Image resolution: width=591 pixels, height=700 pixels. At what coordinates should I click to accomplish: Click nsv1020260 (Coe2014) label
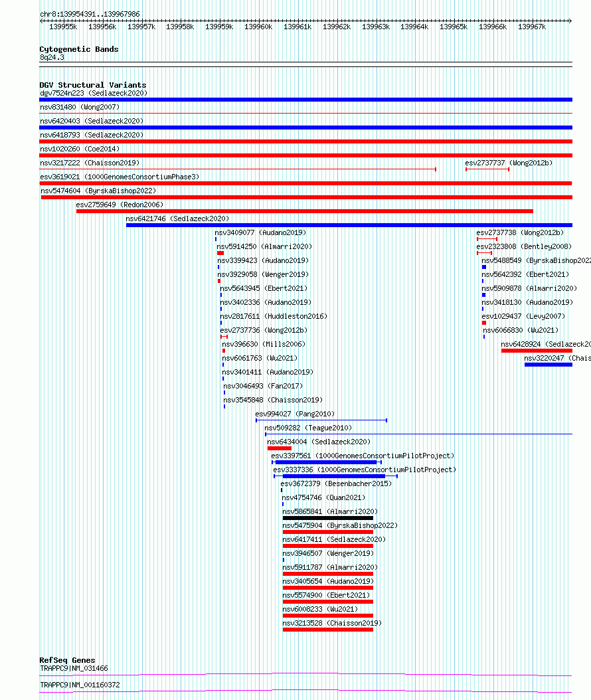click(80, 149)
